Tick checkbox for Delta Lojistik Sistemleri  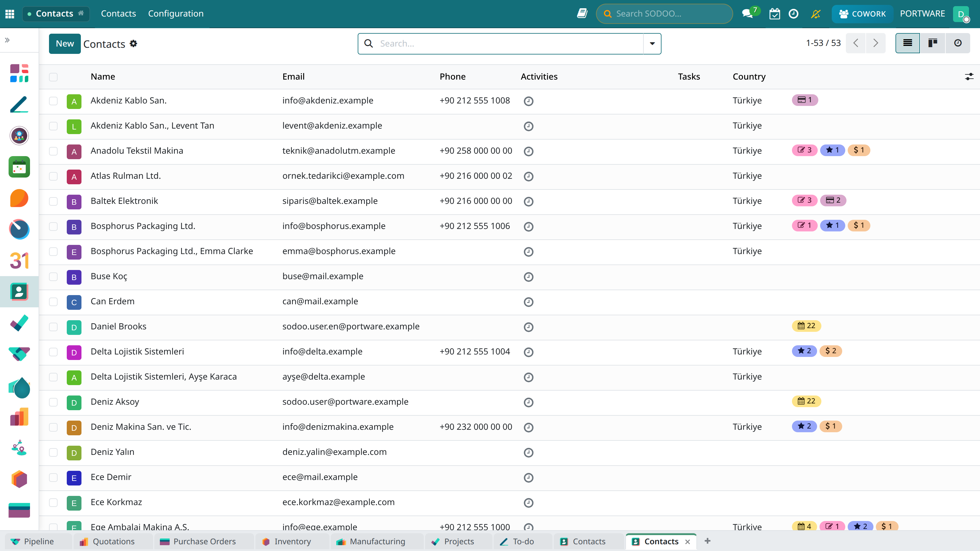[x=53, y=352]
